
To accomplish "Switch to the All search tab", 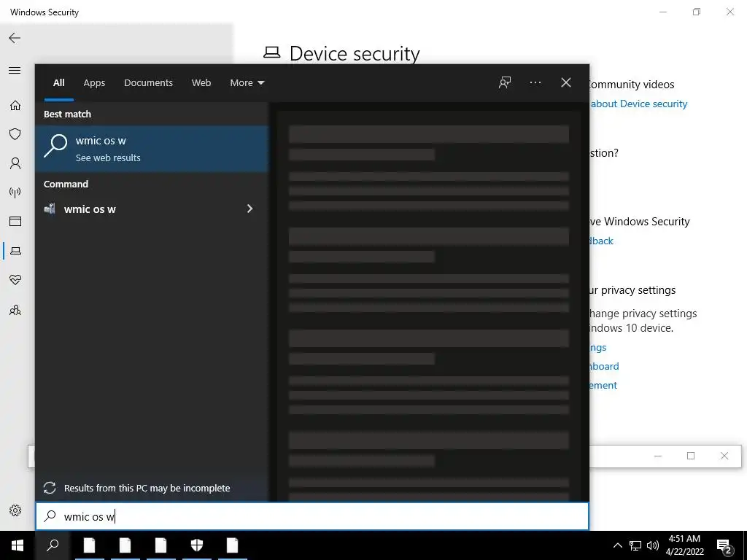I will (x=59, y=83).
